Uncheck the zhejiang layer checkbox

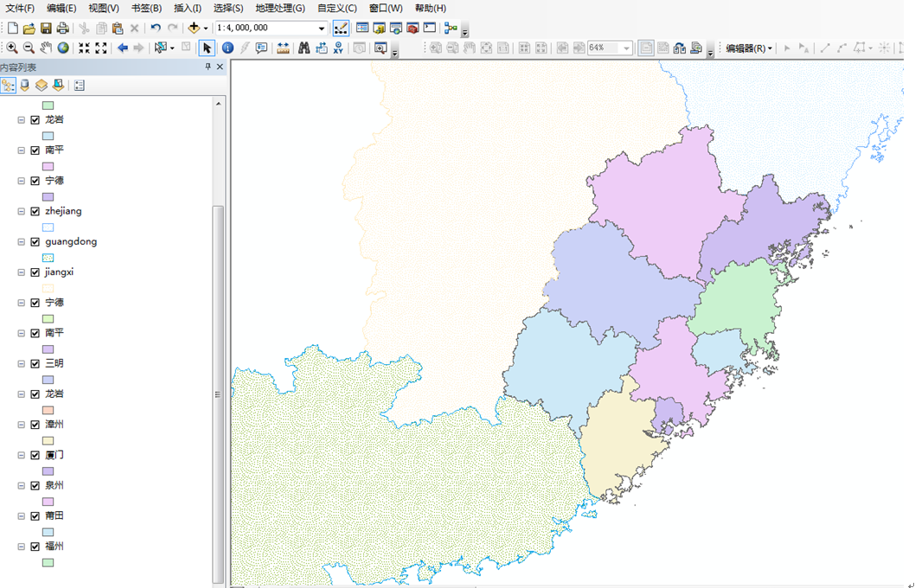click(x=35, y=211)
